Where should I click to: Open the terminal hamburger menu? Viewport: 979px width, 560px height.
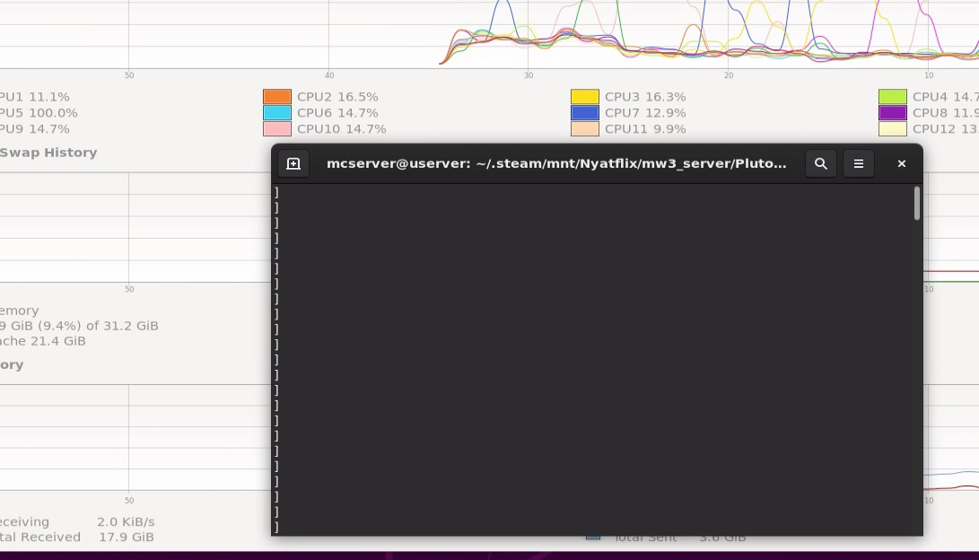(x=859, y=163)
